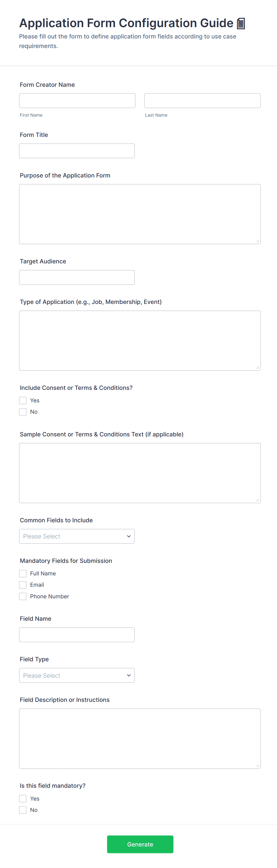Focus the Field Name input box
Viewport: 277px width, 868px height.
pos(77,634)
